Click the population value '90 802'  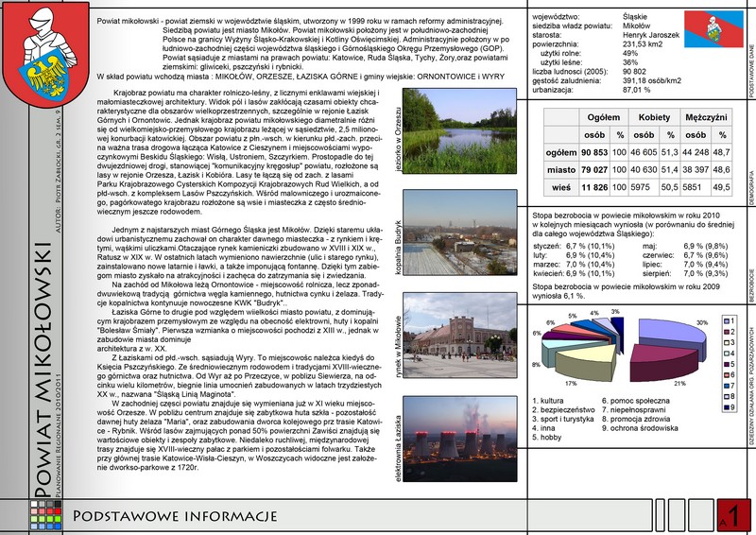pos(634,72)
